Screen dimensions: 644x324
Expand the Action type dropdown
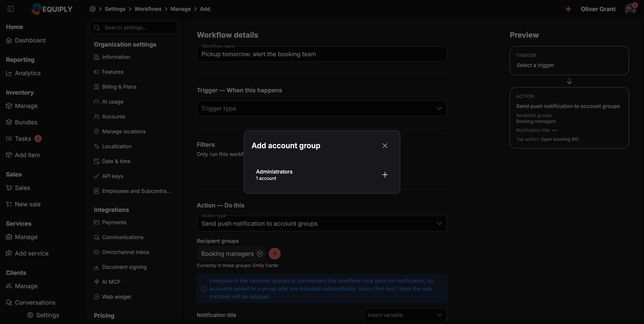(322, 223)
